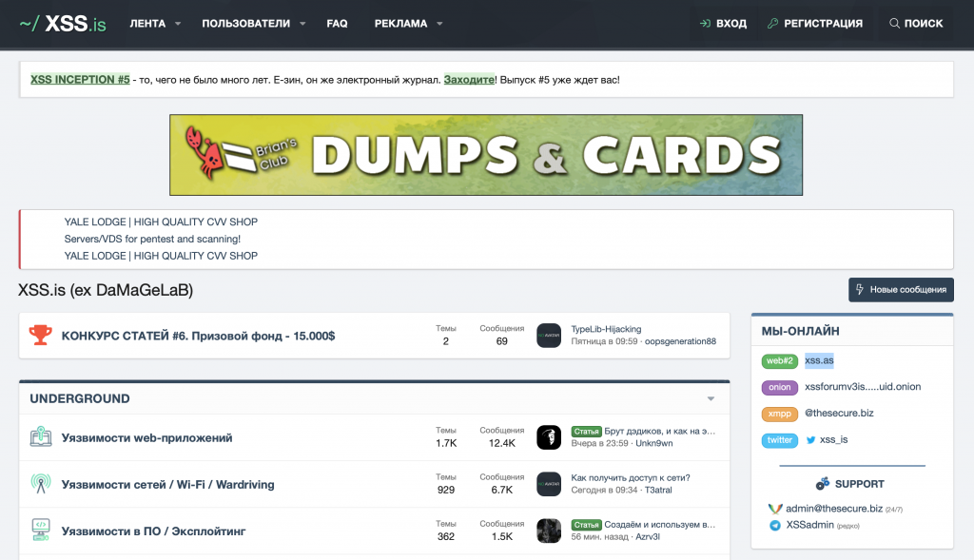Viewport: 974px width, 560px height.
Task: Click the Wi-Fi antenna forum icon
Action: tap(41, 484)
